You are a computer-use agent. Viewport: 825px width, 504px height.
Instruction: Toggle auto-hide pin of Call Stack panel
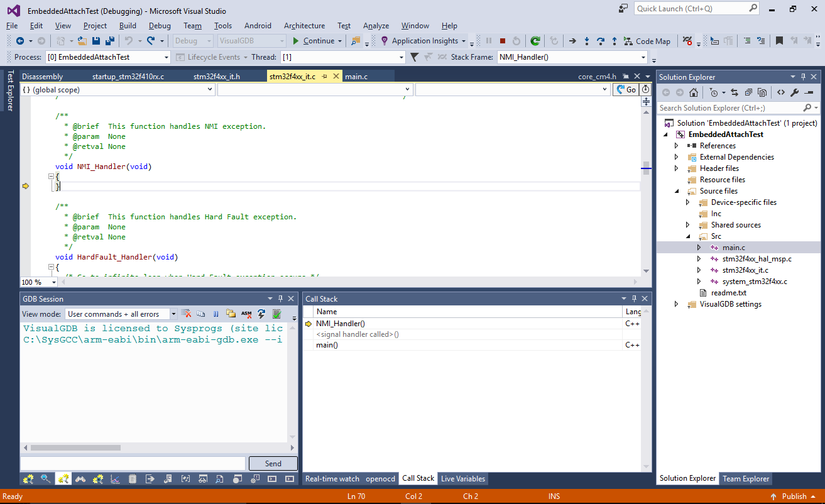[x=633, y=299]
